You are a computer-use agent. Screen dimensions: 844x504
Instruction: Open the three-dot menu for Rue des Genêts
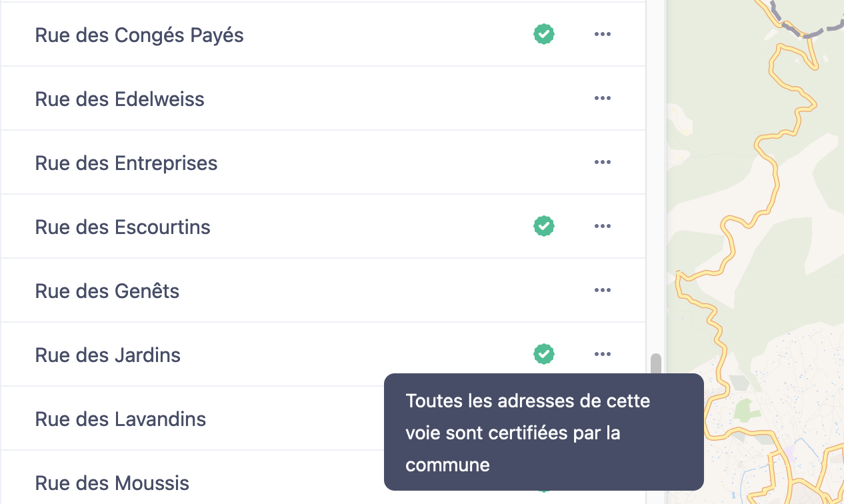click(x=603, y=290)
